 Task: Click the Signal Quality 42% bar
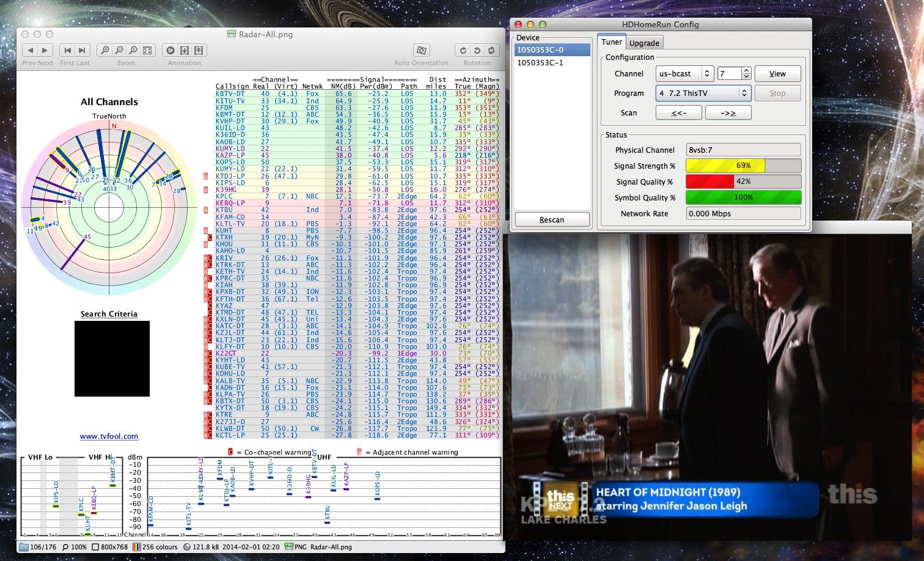click(743, 182)
